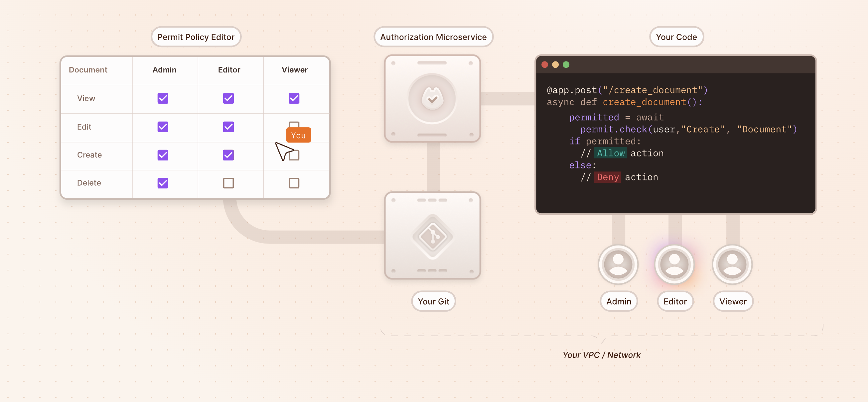Click the Authorization Microservice title pill
This screenshot has height=402, width=868.
pyautogui.click(x=433, y=37)
